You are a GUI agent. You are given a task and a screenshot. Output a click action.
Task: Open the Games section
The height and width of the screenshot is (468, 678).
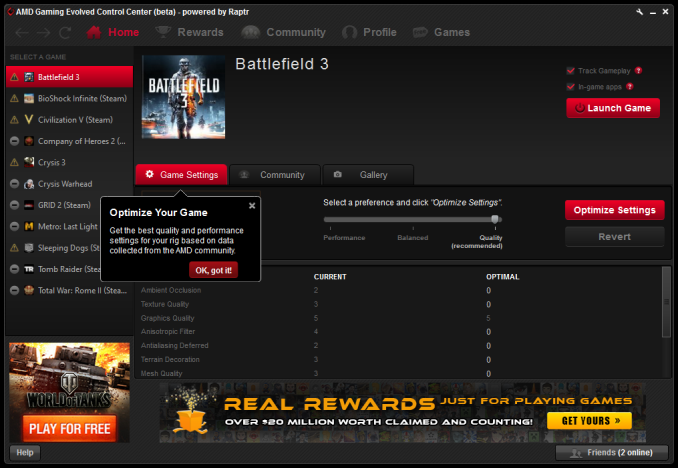click(x=441, y=32)
